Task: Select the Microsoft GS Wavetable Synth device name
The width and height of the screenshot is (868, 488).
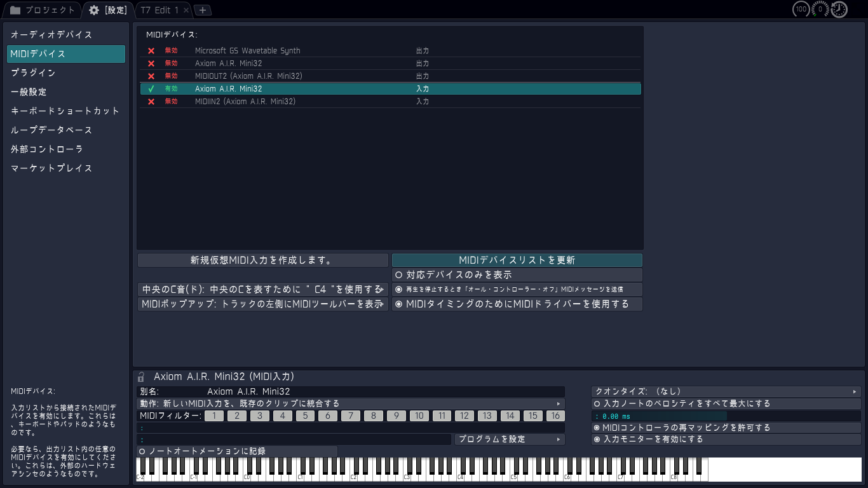Action: coord(248,51)
